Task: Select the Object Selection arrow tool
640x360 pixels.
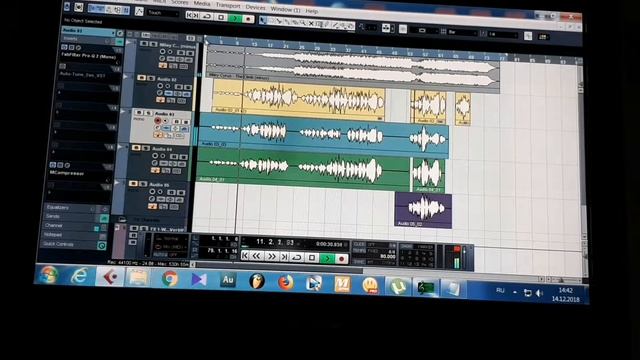Action: (x=263, y=20)
